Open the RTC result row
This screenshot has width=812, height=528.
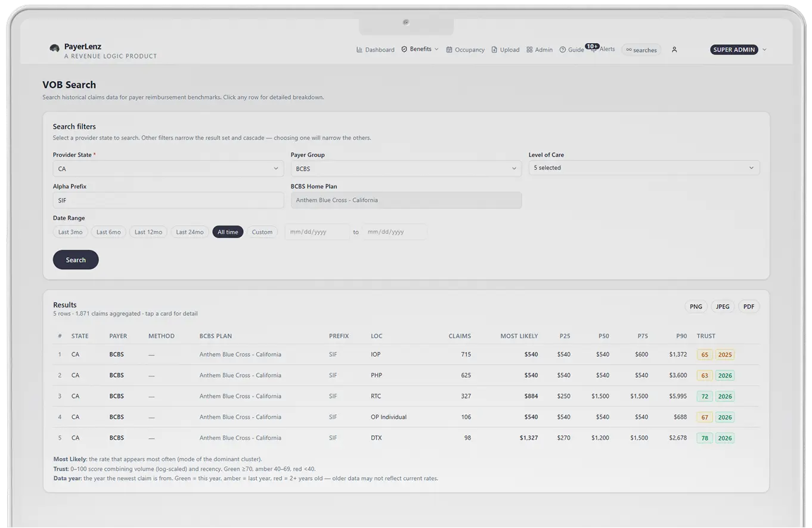click(406, 396)
